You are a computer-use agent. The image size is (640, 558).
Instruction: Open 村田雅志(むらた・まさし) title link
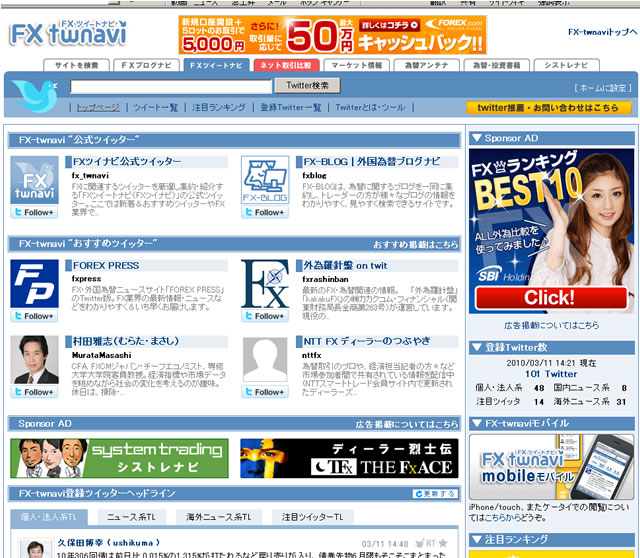[126, 341]
